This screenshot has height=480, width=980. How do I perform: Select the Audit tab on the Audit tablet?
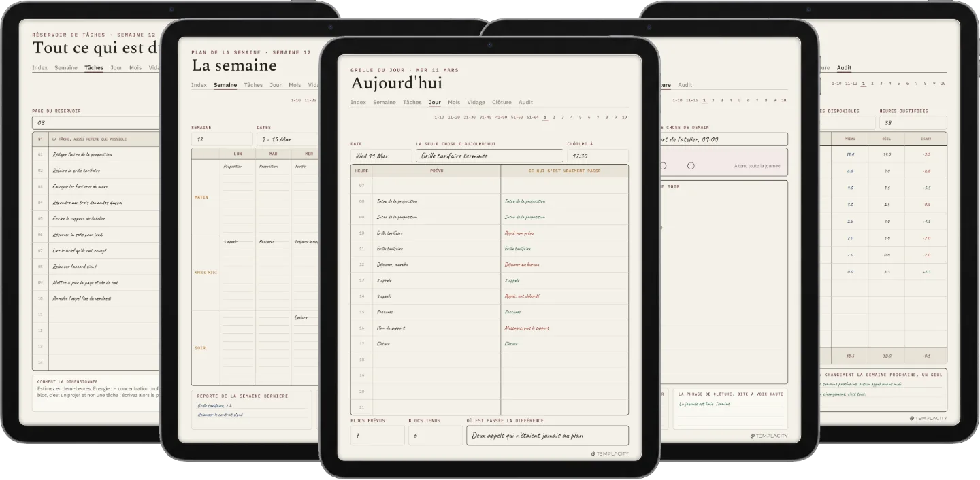point(844,67)
